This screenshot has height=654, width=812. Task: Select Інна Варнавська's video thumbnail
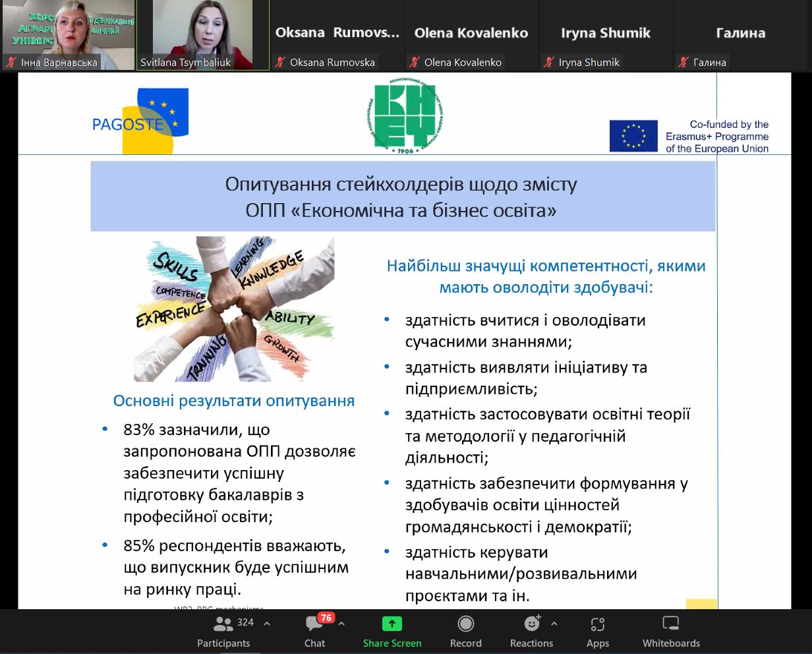coord(68,35)
